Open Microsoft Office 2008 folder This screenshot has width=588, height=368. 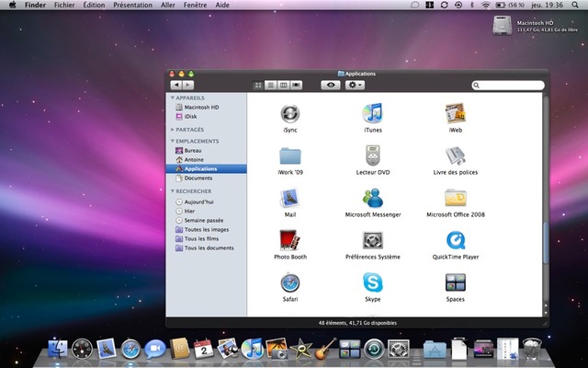[456, 198]
